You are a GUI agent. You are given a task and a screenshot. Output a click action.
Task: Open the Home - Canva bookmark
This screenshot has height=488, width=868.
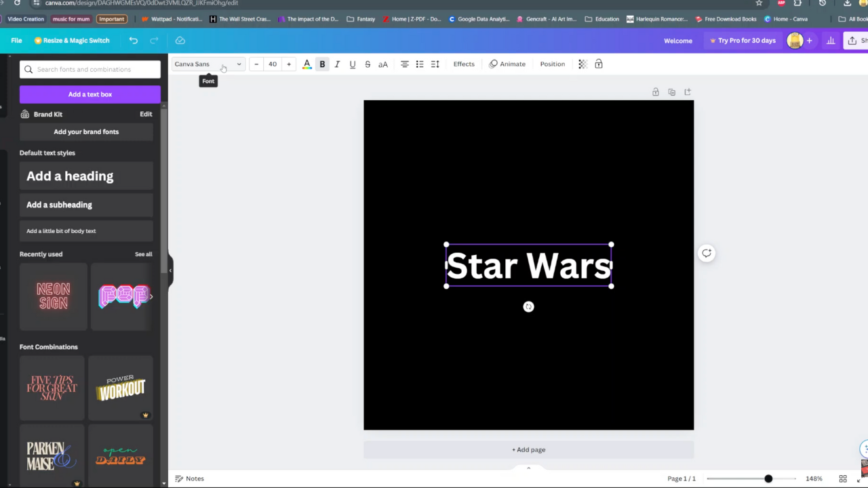click(x=786, y=19)
